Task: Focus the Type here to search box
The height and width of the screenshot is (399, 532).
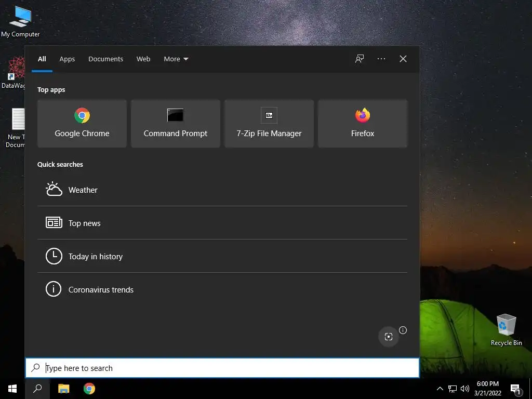Action: (222, 368)
